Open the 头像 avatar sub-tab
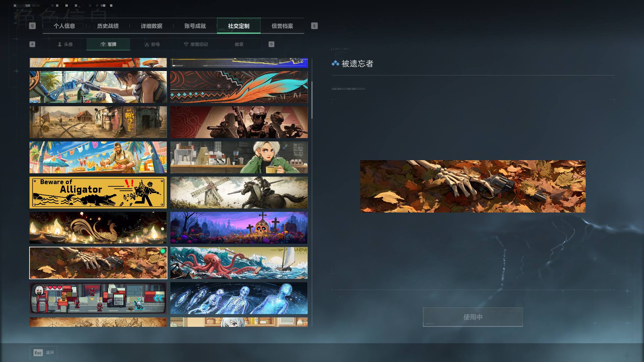This screenshot has height=362, width=644. pos(65,44)
